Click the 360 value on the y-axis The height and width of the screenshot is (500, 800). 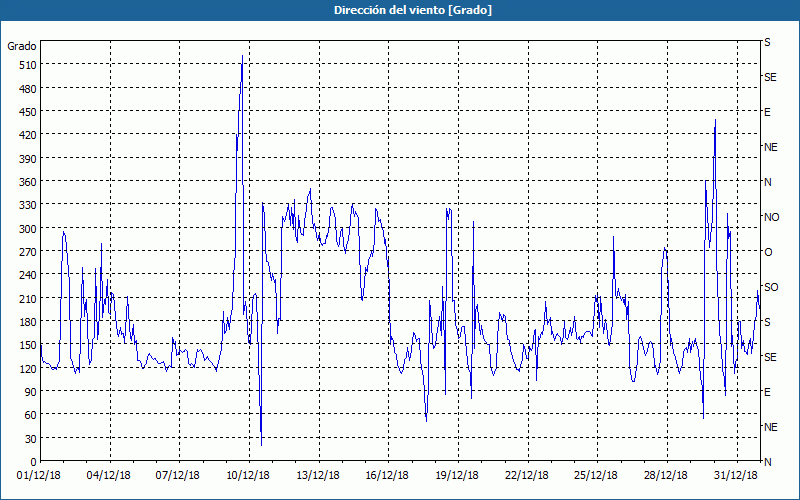[x=28, y=182]
